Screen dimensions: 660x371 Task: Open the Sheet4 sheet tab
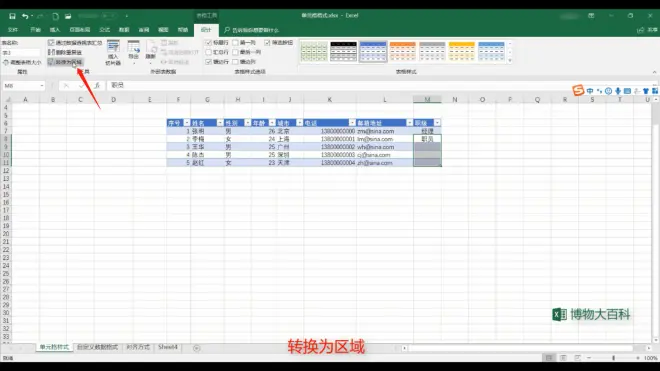168,347
